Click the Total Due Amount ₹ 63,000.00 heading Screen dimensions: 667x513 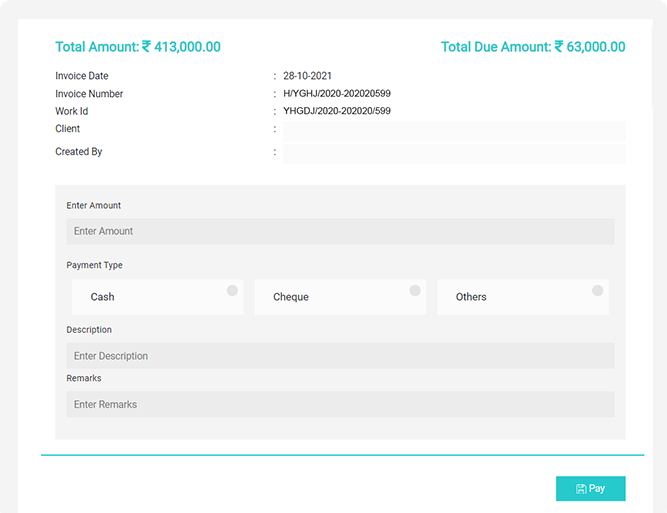tap(533, 47)
